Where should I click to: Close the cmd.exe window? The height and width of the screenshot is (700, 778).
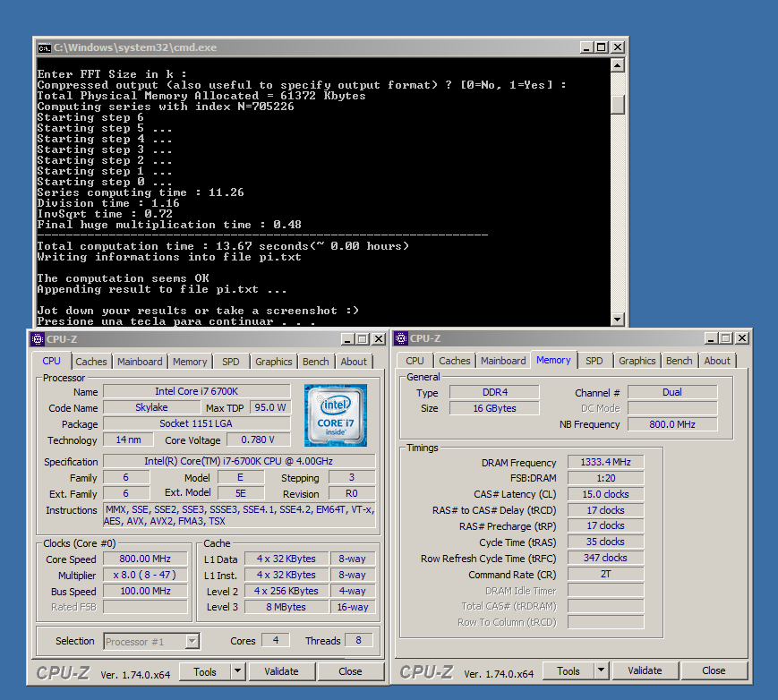(x=617, y=47)
